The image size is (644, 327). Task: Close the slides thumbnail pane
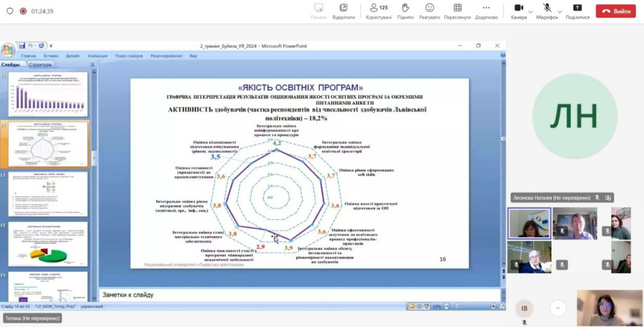92,65
